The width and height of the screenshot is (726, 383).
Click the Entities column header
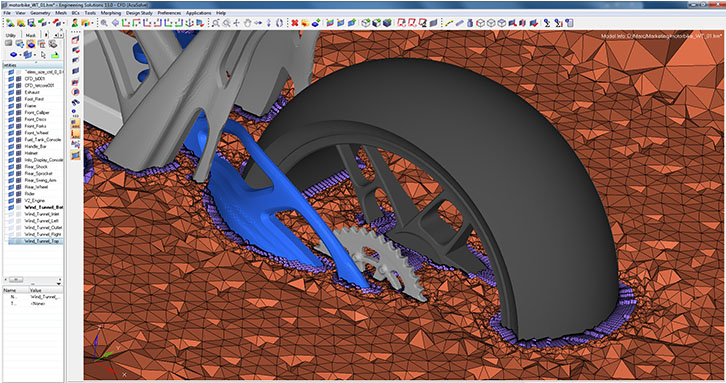pos(33,65)
